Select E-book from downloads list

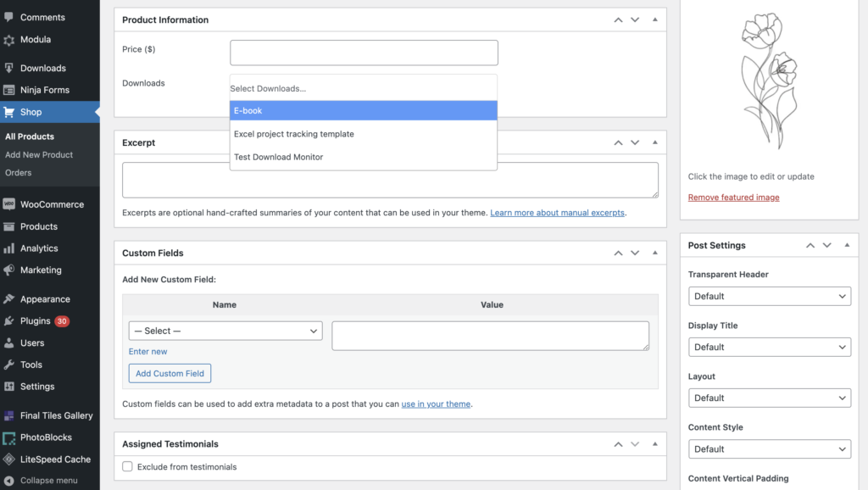coord(363,110)
